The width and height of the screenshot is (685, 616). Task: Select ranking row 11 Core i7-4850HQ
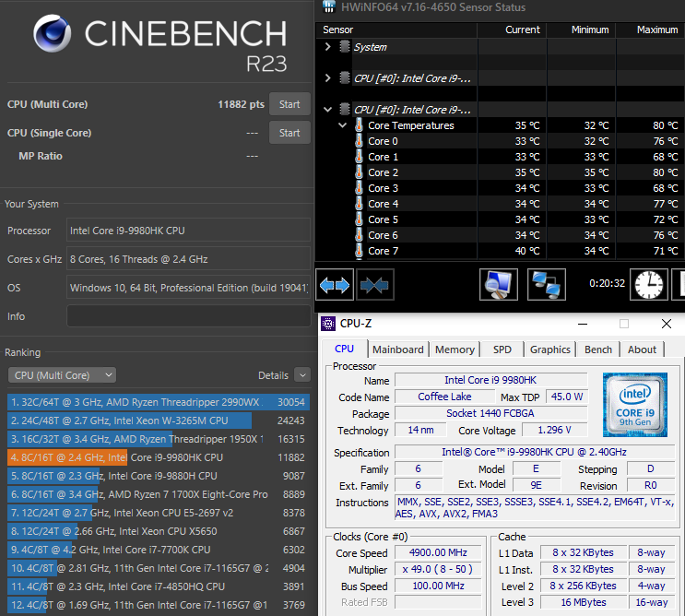point(159,586)
